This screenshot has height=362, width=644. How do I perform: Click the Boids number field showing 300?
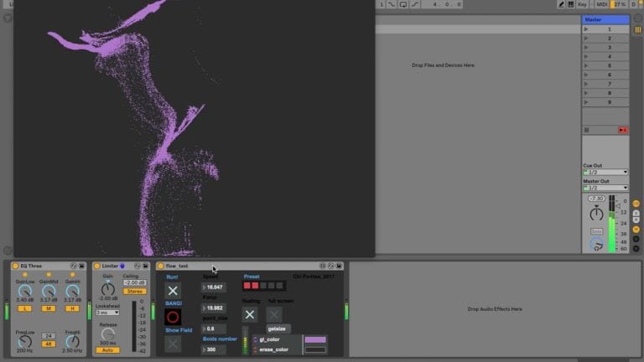click(214, 349)
